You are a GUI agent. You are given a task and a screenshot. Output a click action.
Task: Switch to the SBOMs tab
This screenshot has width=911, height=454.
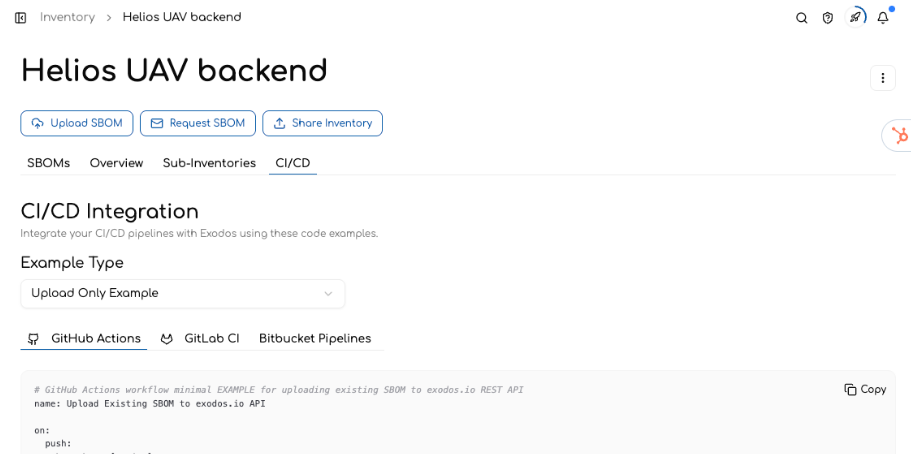(x=48, y=163)
